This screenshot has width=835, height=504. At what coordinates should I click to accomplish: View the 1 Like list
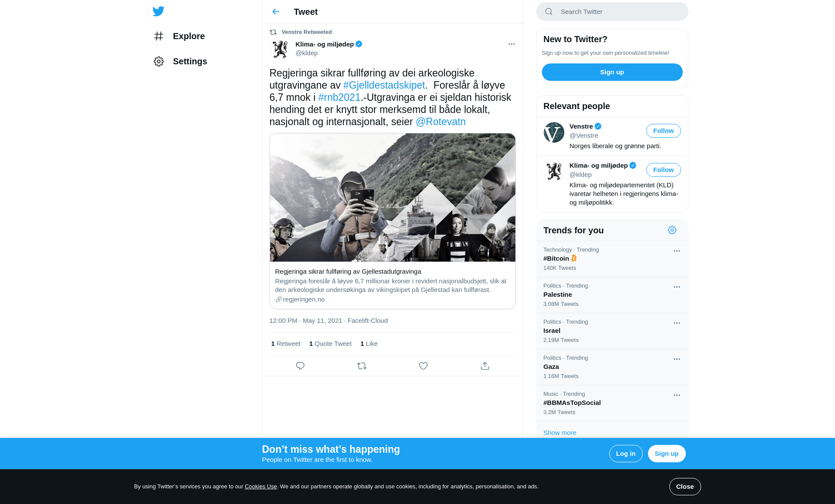(369, 344)
